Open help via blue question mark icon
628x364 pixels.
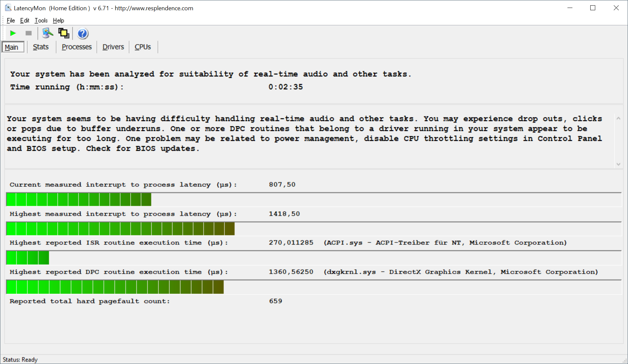click(x=83, y=33)
